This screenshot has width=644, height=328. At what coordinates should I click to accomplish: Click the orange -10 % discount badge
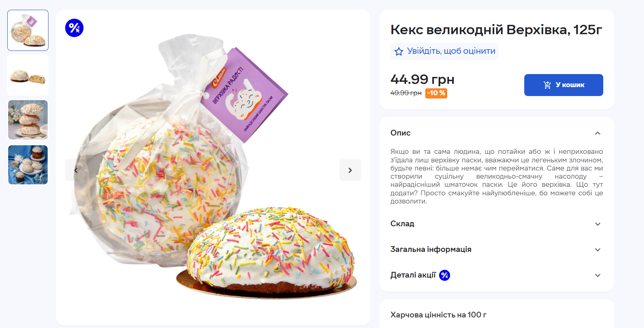click(436, 93)
